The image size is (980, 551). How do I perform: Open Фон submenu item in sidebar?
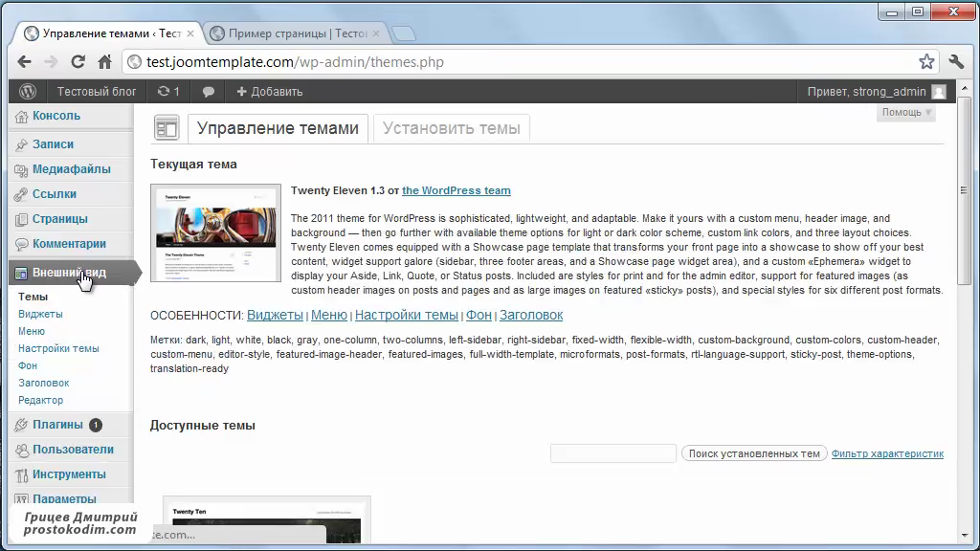pos(28,365)
